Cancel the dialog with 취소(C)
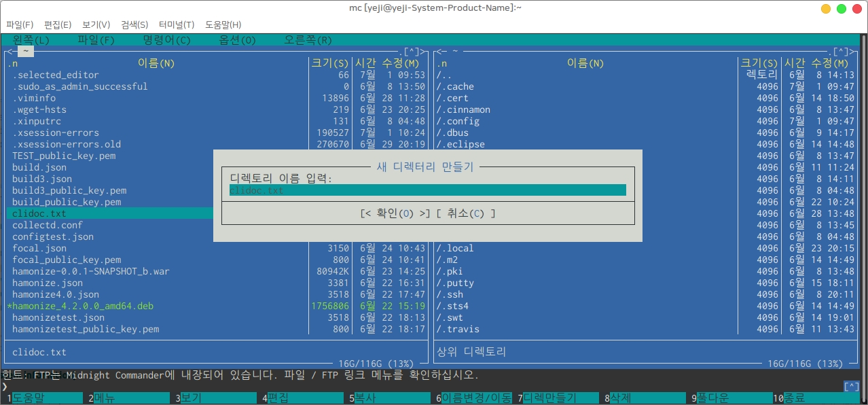This screenshot has height=405, width=868. pyautogui.click(x=465, y=213)
